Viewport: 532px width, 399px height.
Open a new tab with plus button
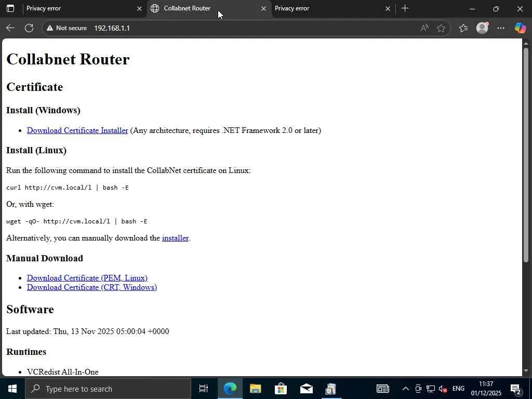point(405,8)
